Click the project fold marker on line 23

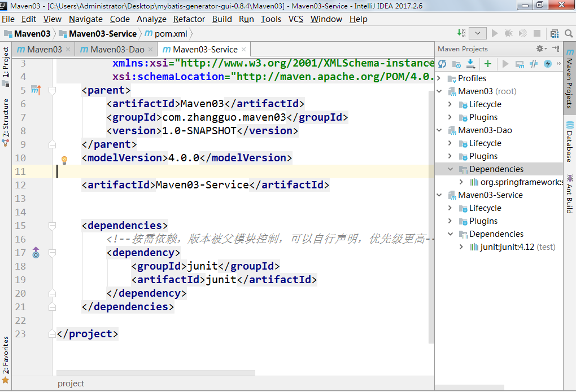pyautogui.click(x=52, y=334)
